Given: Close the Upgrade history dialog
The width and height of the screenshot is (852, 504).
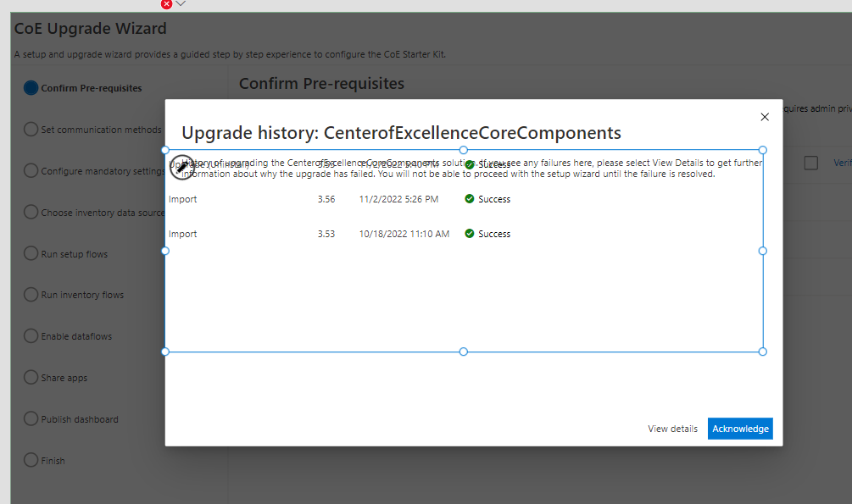Looking at the screenshot, I should point(764,117).
